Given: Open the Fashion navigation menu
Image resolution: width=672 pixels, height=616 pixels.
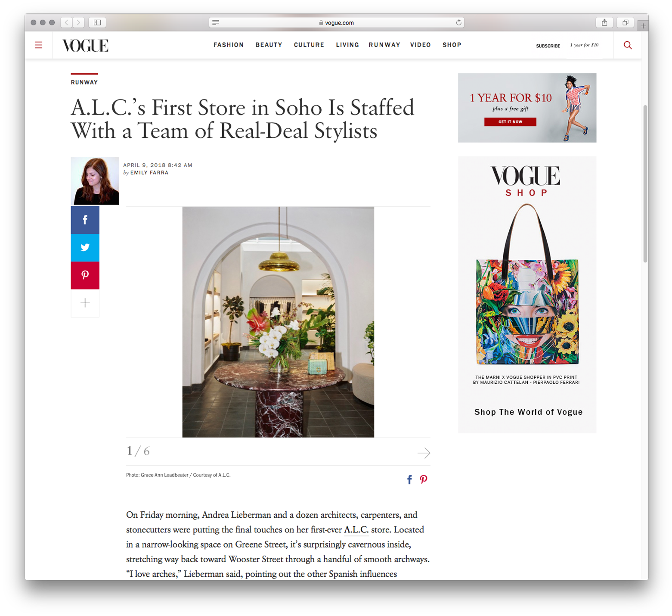Looking at the screenshot, I should (x=229, y=45).
